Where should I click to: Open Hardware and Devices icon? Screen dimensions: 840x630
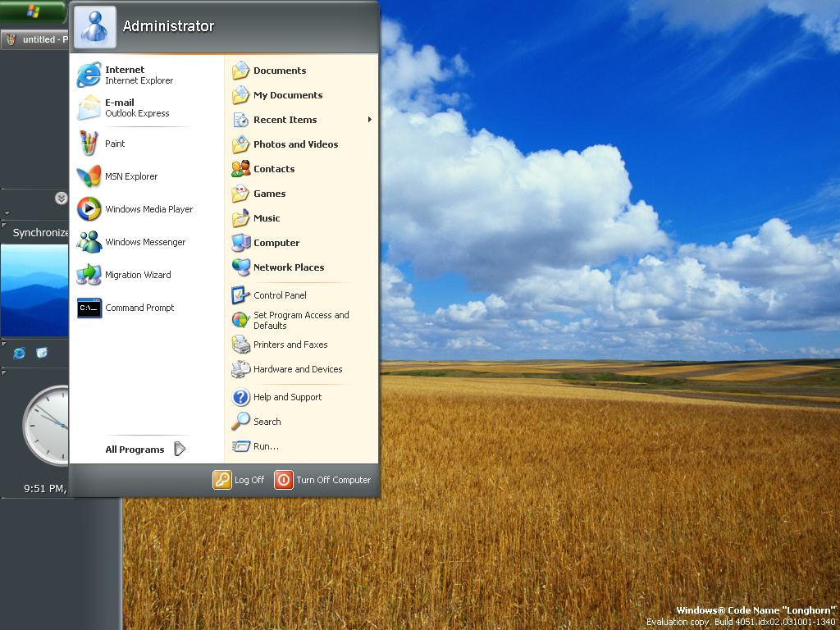pos(240,369)
